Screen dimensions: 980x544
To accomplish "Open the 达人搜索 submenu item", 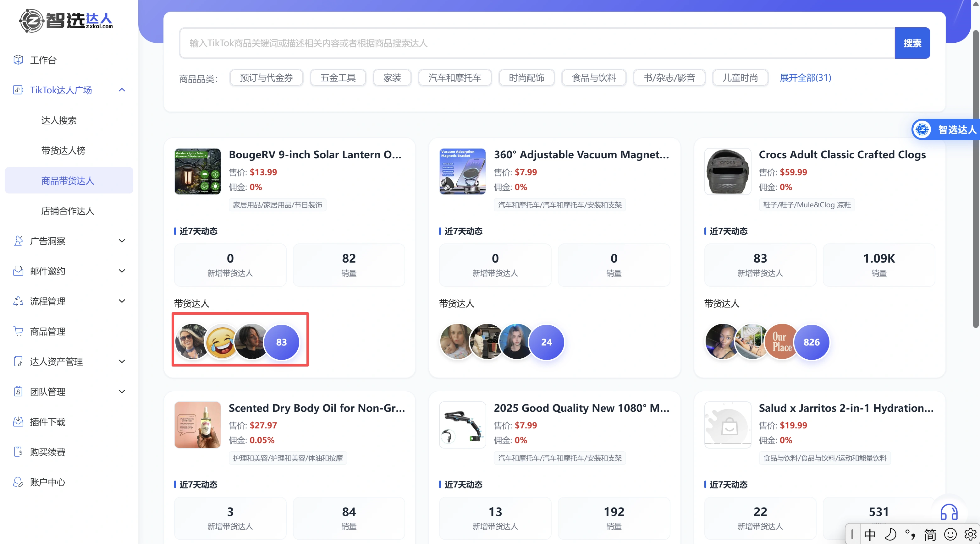I will coord(59,121).
